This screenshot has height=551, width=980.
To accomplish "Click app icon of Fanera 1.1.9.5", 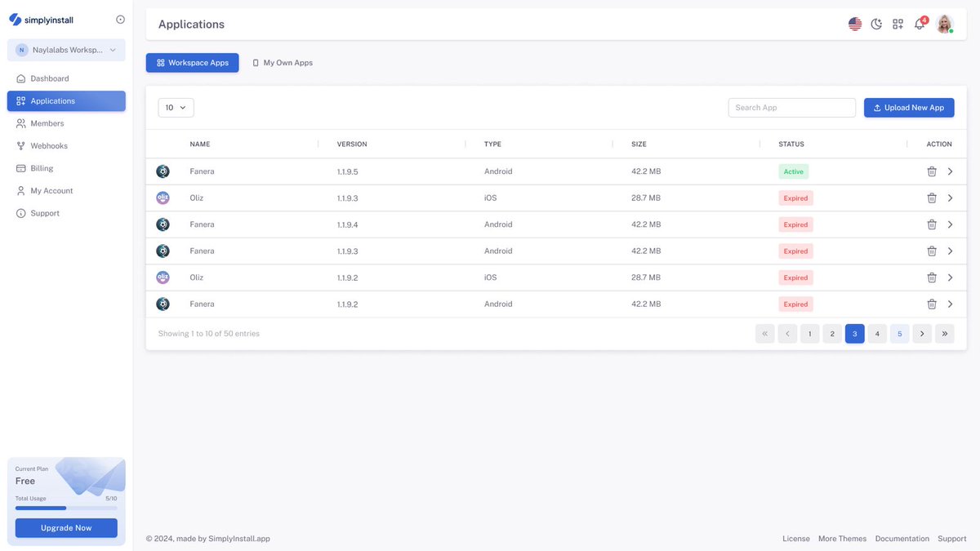I will [163, 171].
